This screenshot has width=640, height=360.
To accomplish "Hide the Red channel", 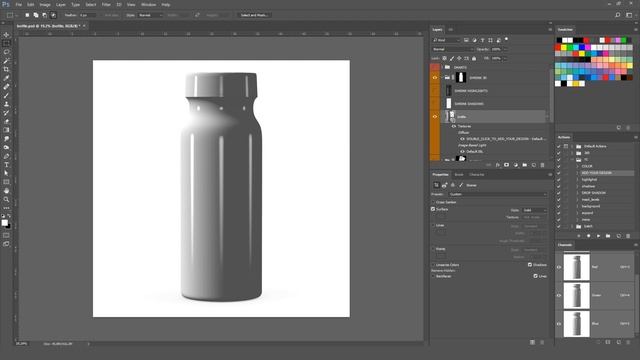I will [559, 267].
